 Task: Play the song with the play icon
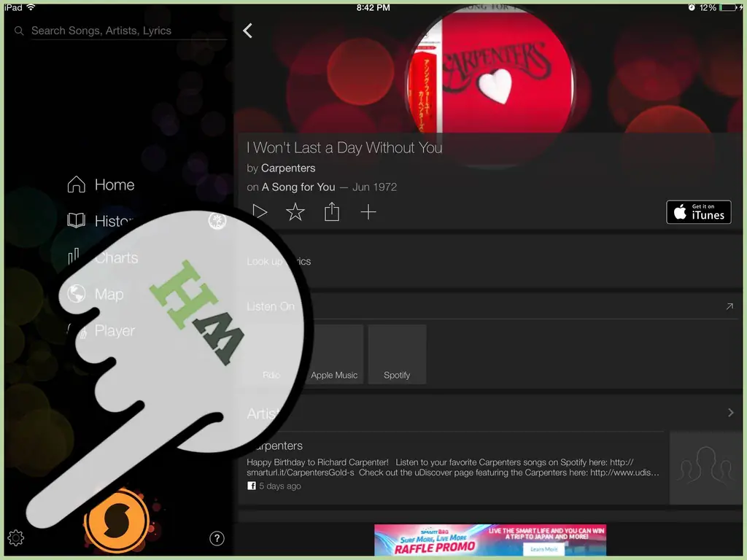[x=259, y=211]
